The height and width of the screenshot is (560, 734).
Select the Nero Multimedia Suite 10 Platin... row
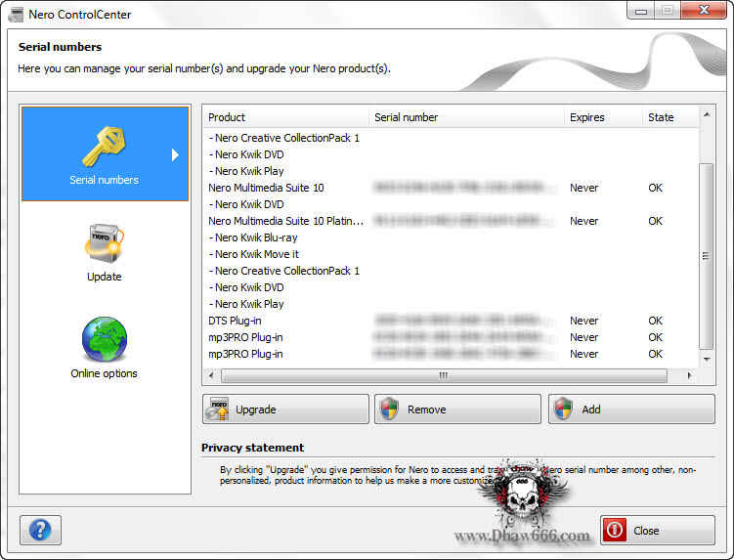452,221
